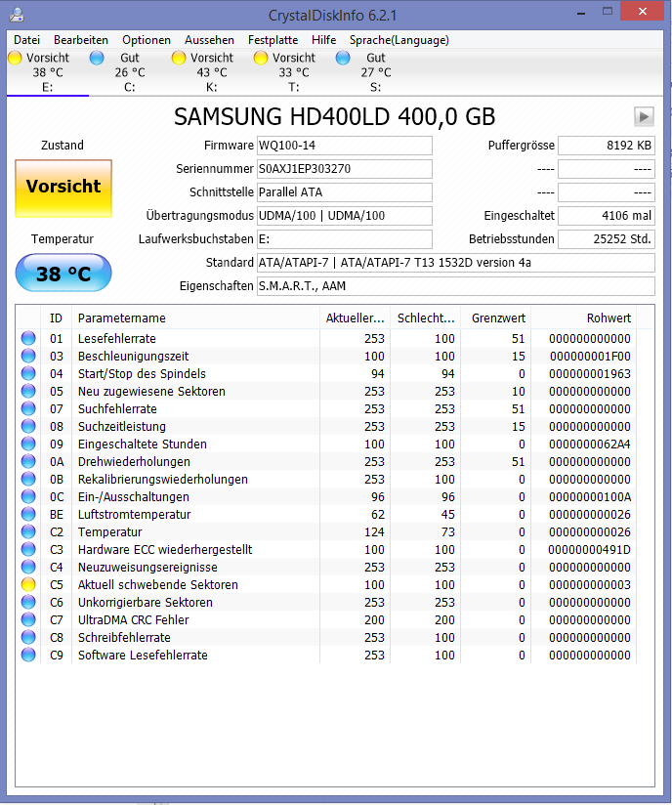Click the Laufwerksbuchstaben field E:

pyautogui.click(x=345, y=238)
